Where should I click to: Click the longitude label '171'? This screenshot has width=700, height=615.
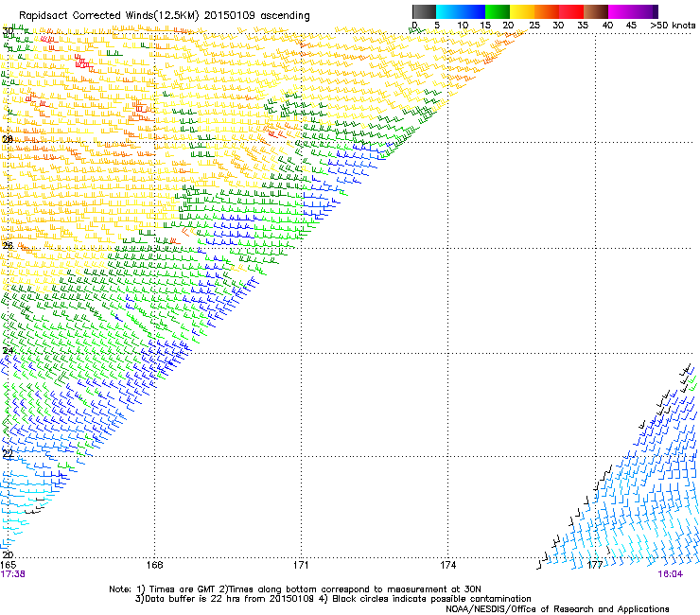pos(301,565)
